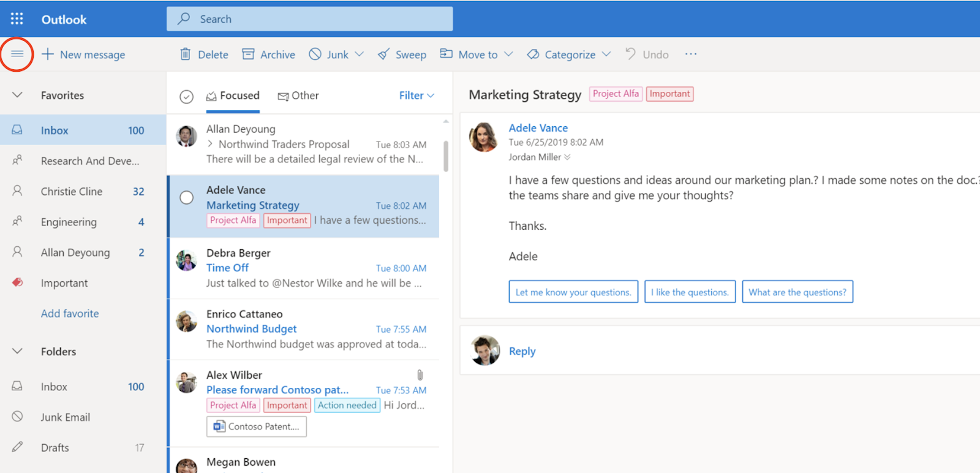This screenshot has height=473, width=980.
Task: Click 'I like the questions.' suggested reply
Action: (x=690, y=292)
